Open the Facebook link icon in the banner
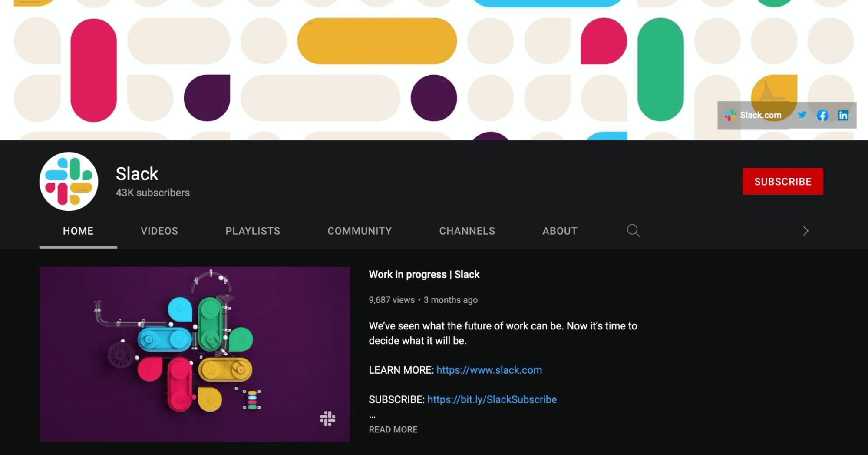The image size is (868, 455). [822, 115]
